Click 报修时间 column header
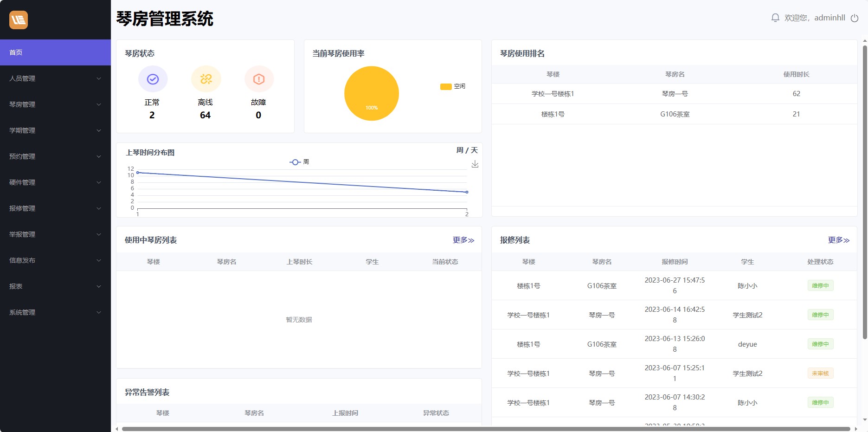This screenshot has height=432, width=868. (x=675, y=262)
